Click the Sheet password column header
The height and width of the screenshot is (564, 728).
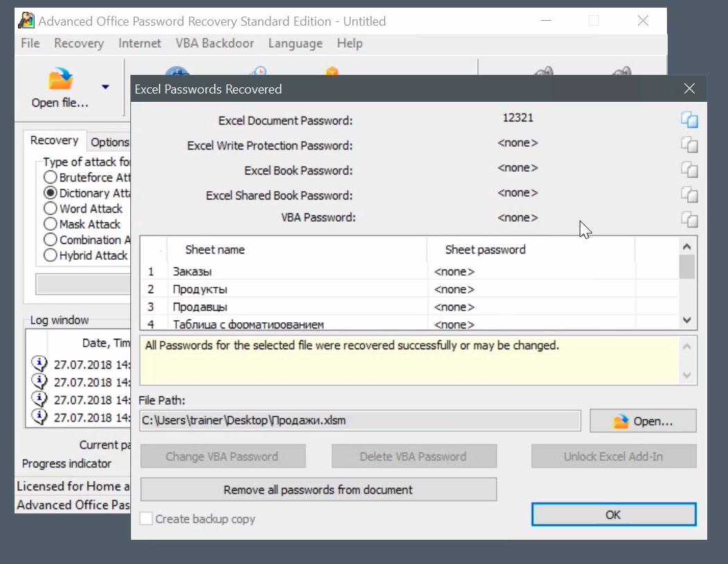pos(531,249)
